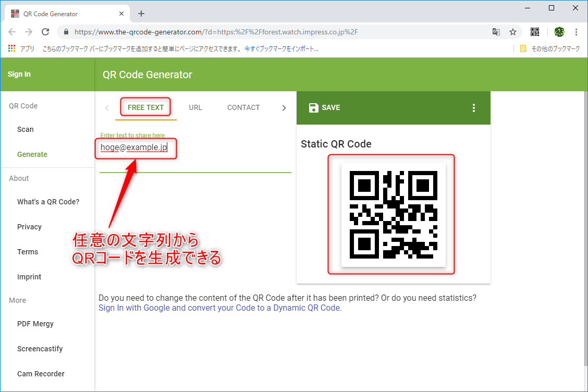588x392 pixels.
Task: Click the QR code extension icon in toolbar
Action: (535, 31)
